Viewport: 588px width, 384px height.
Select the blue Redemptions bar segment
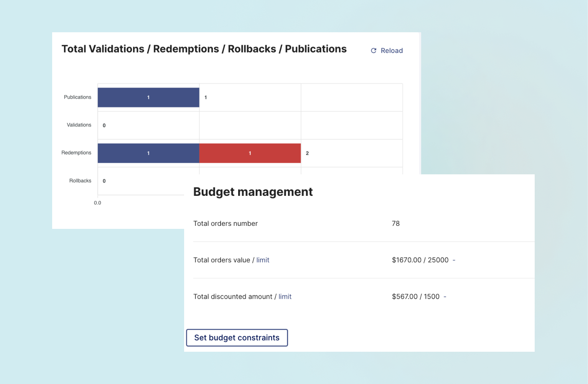coord(148,153)
